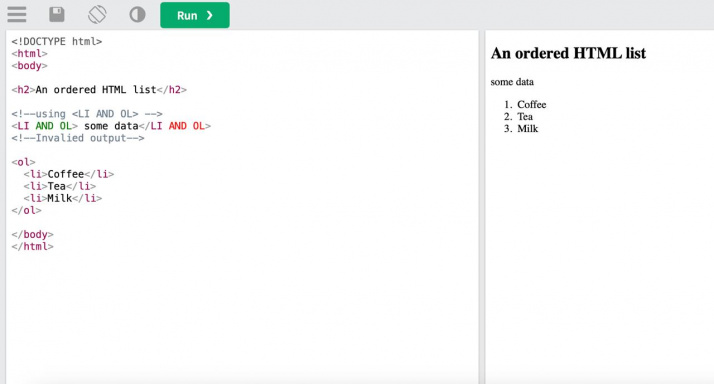Click the Invalied output comment line
Viewport: 714px width, 384px height.
[x=78, y=138]
